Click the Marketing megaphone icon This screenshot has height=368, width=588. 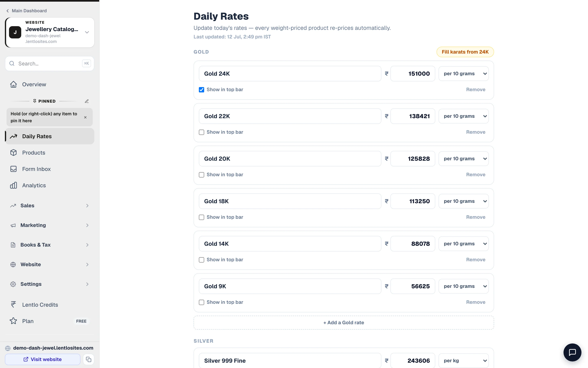click(13, 225)
